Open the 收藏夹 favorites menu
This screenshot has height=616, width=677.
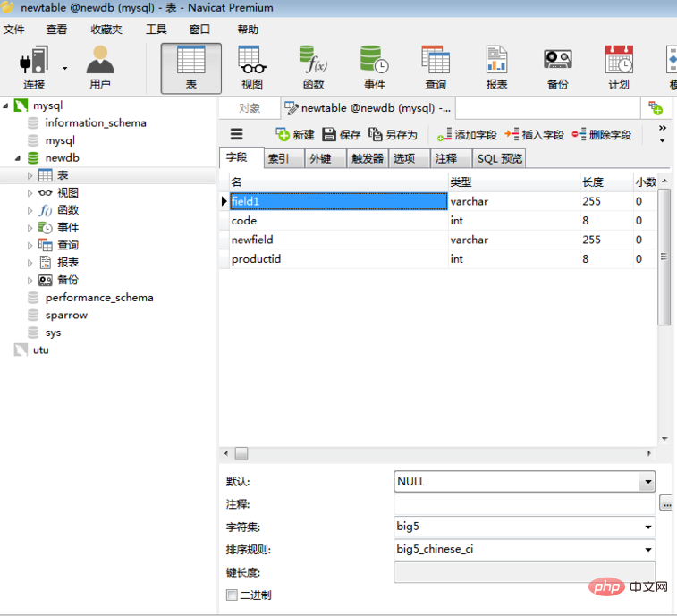pyautogui.click(x=106, y=30)
